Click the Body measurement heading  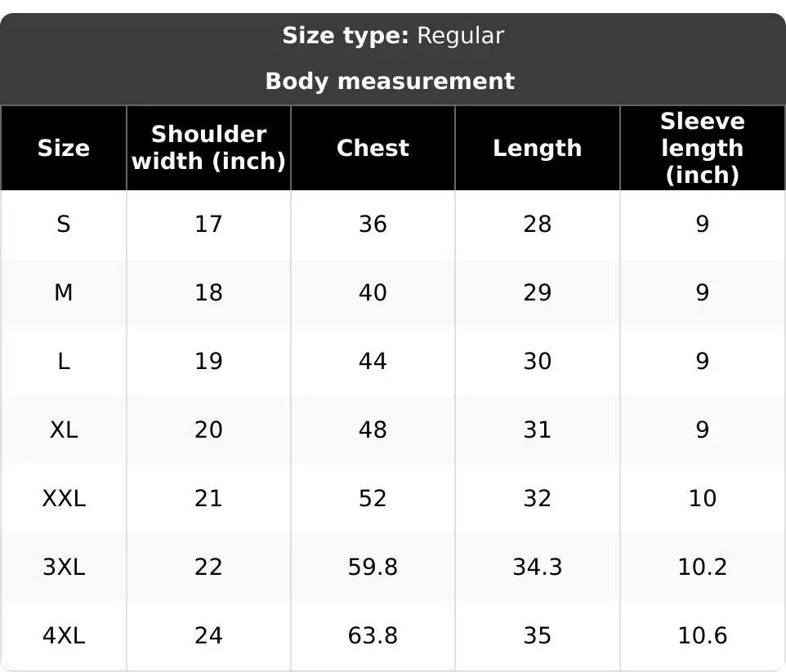[x=390, y=81]
